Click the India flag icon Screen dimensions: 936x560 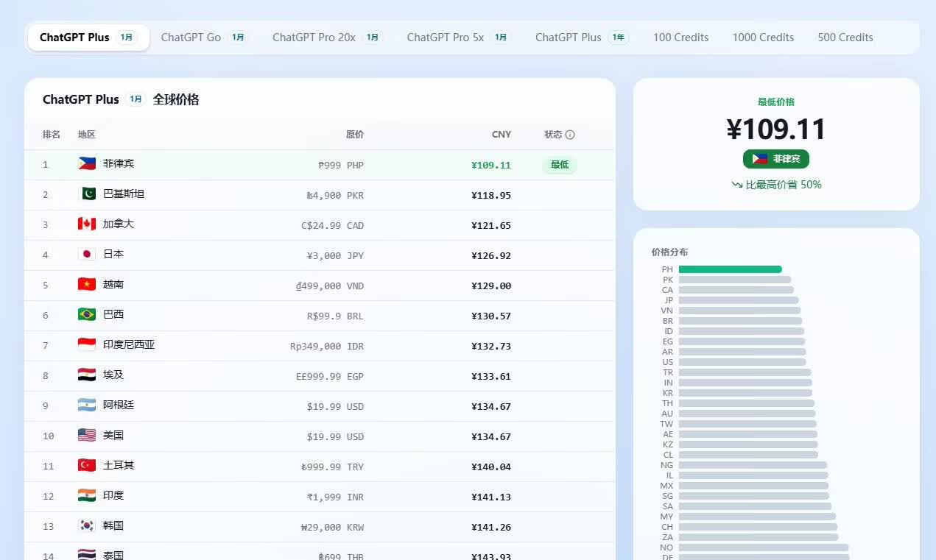pyautogui.click(x=87, y=495)
